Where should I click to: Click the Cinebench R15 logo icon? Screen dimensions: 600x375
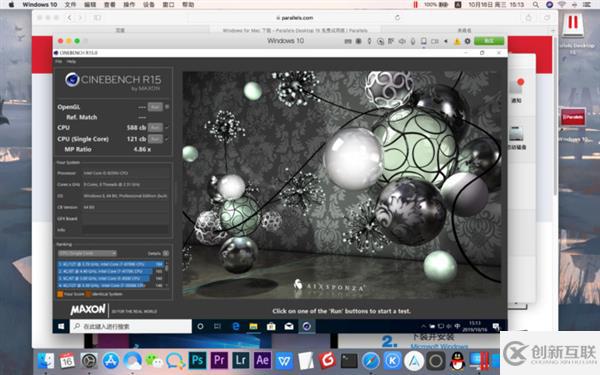point(72,80)
